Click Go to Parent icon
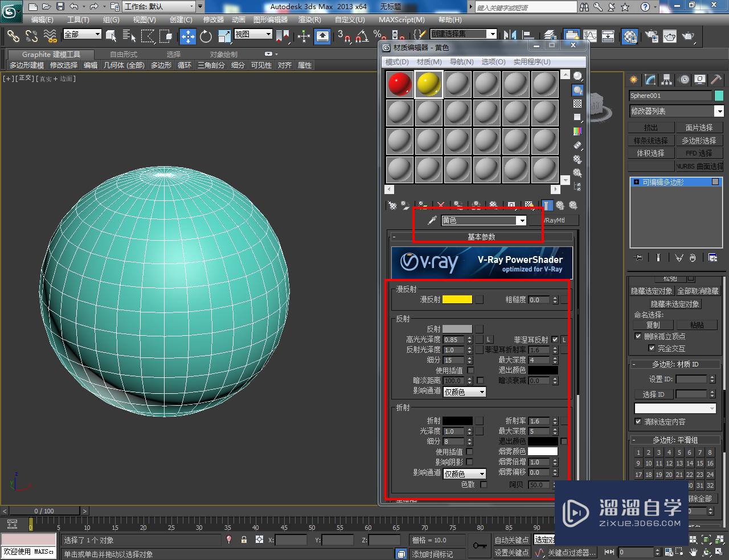The image size is (729, 560). (x=560, y=205)
